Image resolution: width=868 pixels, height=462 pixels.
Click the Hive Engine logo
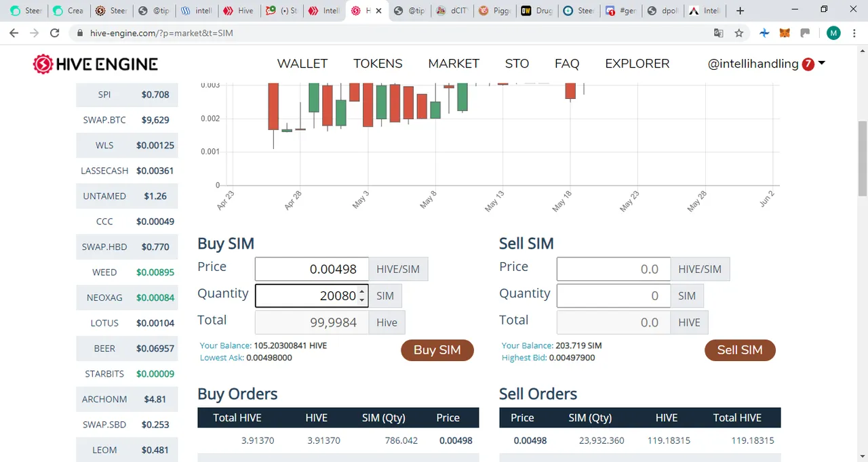click(96, 64)
